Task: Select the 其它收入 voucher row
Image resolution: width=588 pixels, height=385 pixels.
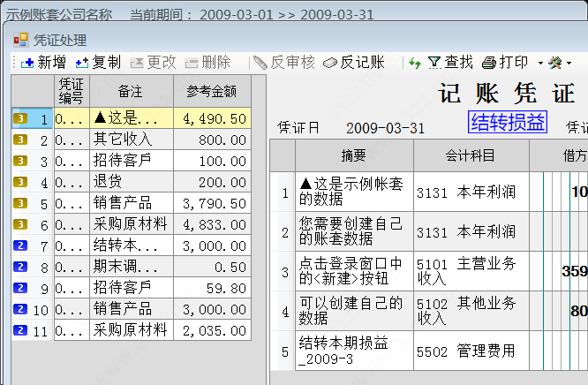Action: pyautogui.click(x=132, y=140)
